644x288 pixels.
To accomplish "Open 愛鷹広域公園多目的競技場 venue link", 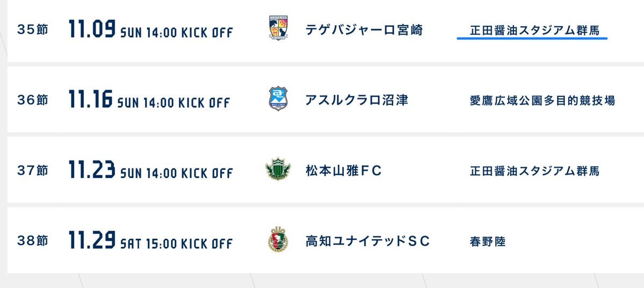I will (542, 100).
